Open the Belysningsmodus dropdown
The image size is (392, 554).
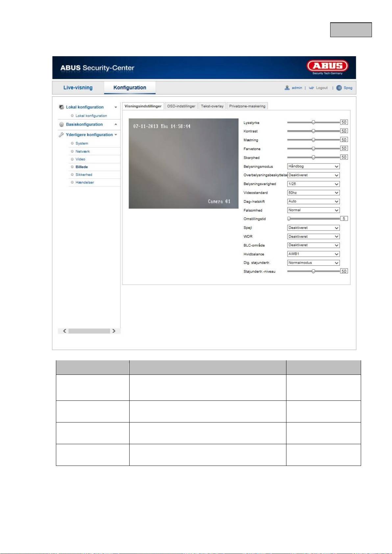click(x=313, y=166)
